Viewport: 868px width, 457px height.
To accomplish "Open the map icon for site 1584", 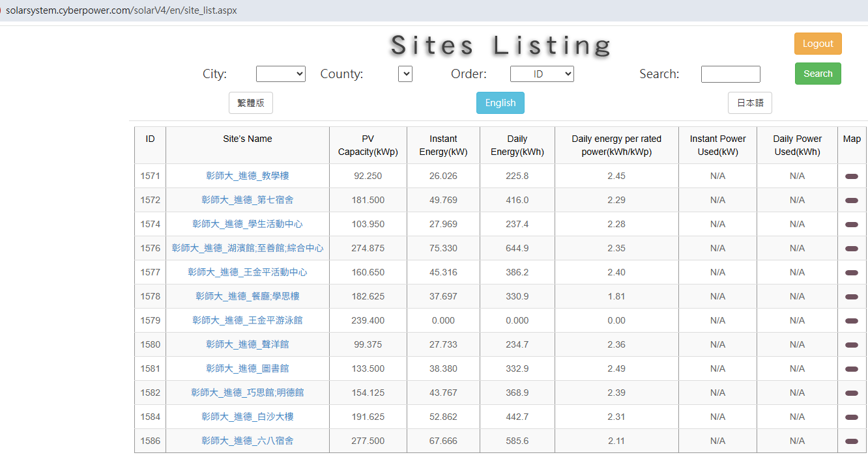I will [x=852, y=417].
